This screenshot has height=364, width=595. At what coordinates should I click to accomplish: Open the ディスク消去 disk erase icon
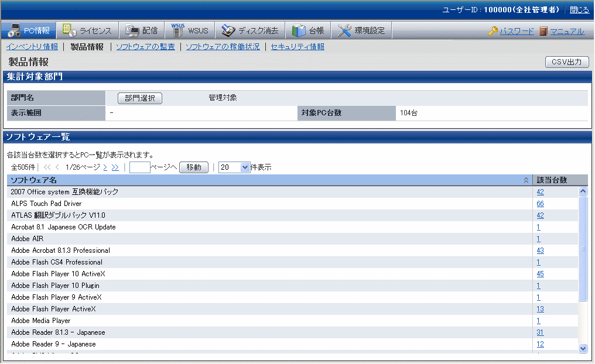click(x=228, y=30)
